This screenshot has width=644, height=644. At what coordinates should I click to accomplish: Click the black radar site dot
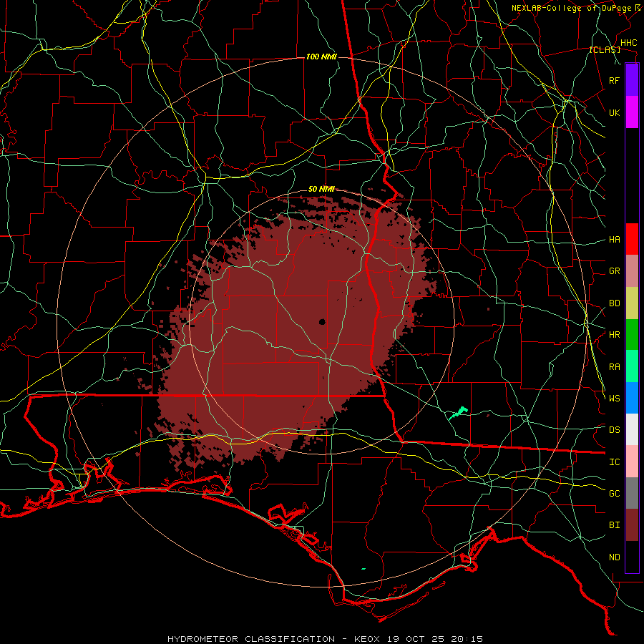coord(323,321)
